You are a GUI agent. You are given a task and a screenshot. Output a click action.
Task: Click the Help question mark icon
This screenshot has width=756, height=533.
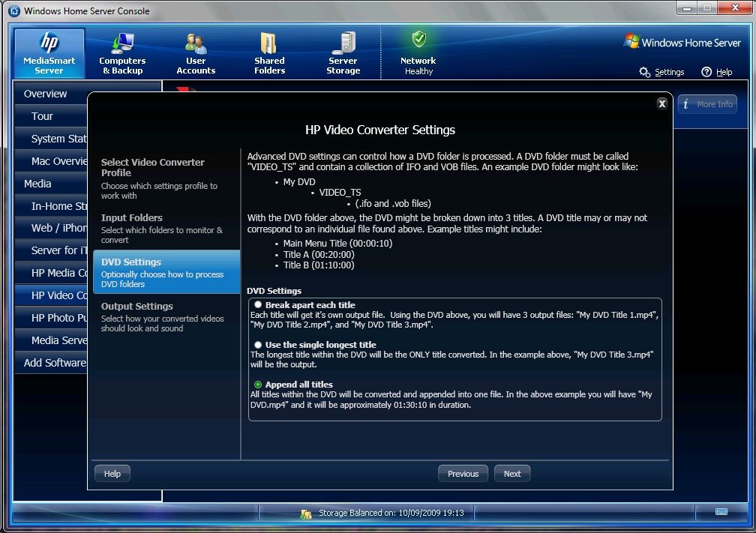point(706,72)
